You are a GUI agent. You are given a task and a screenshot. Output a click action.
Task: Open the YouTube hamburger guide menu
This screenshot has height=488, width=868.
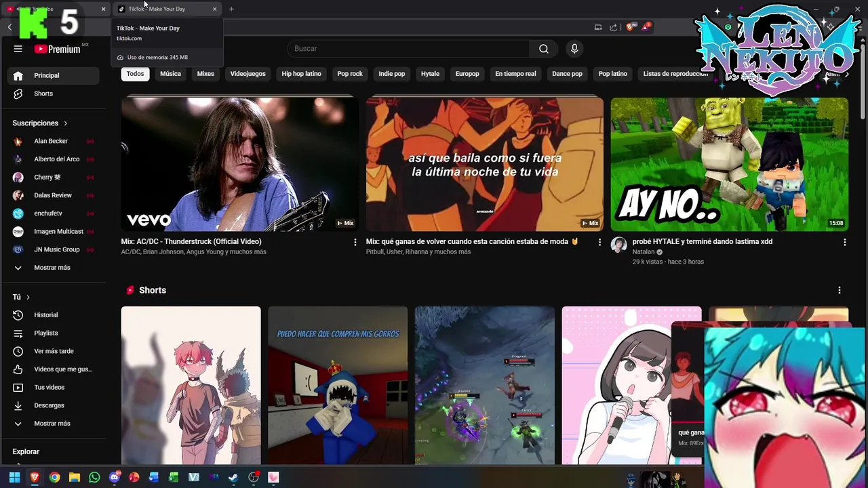tap(18, 49)
